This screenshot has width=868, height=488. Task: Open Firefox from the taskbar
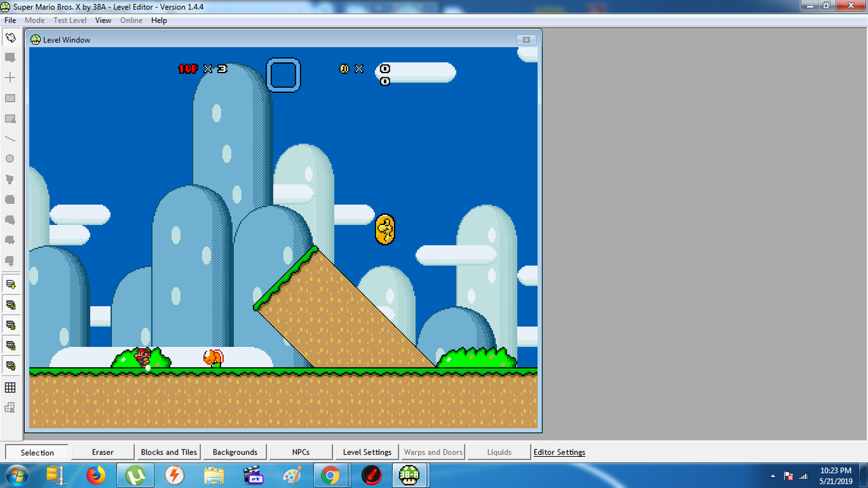[96, 476]
